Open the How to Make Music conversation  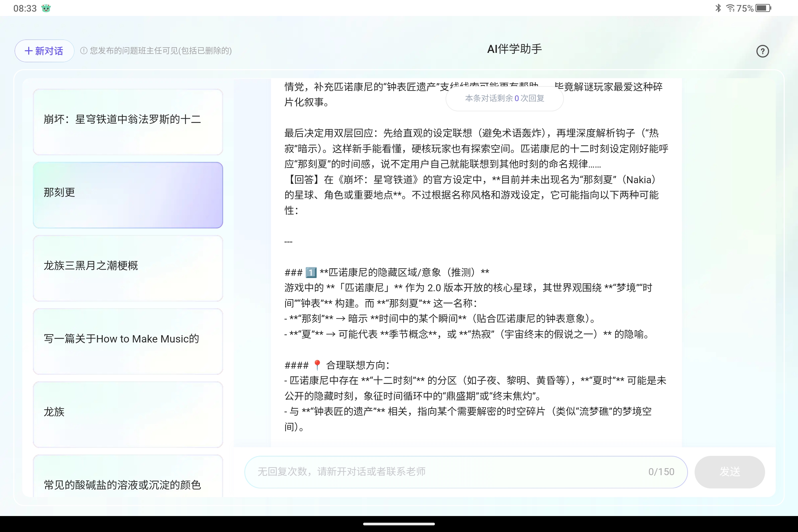pyautogui.click(x=128, y=341)
